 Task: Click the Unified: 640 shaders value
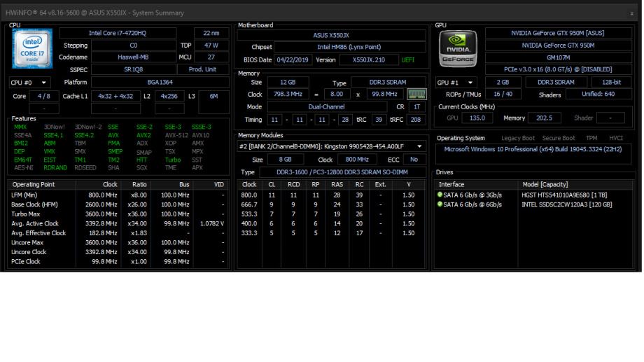click(598, 94)
